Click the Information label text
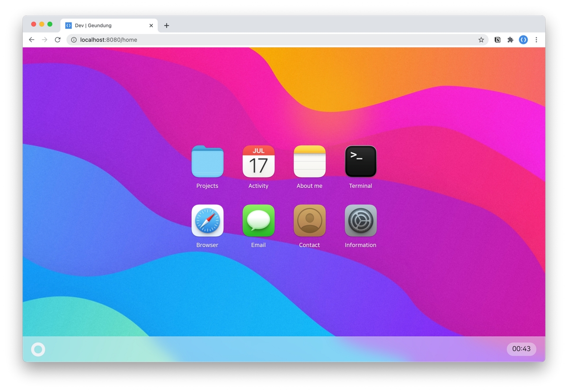The image size is (568, 392). tap(361, 245)
